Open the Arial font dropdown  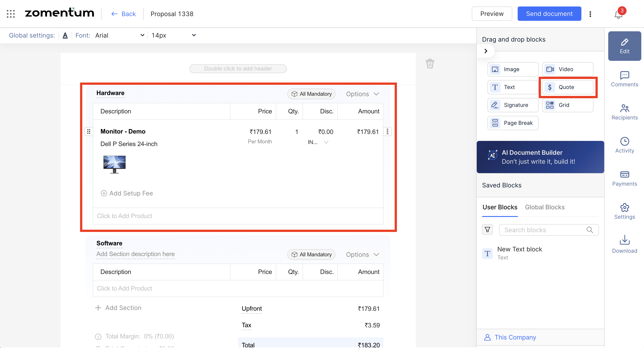coord(119,35)
